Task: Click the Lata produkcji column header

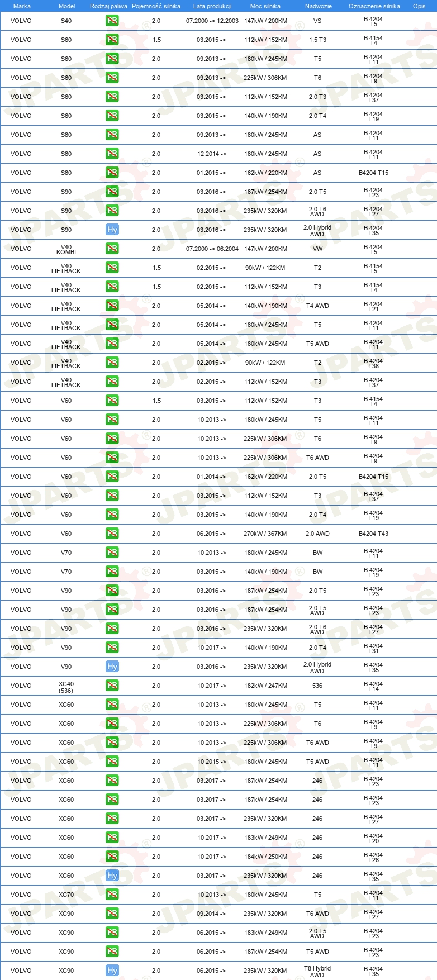Action: 212,6
